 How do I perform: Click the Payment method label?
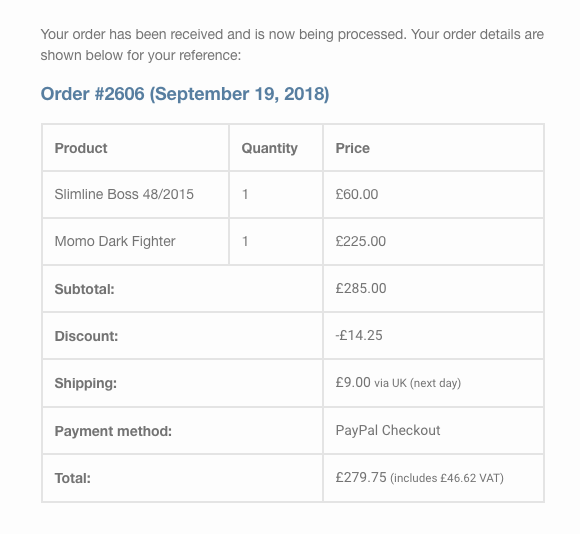(x=113, y=431)
